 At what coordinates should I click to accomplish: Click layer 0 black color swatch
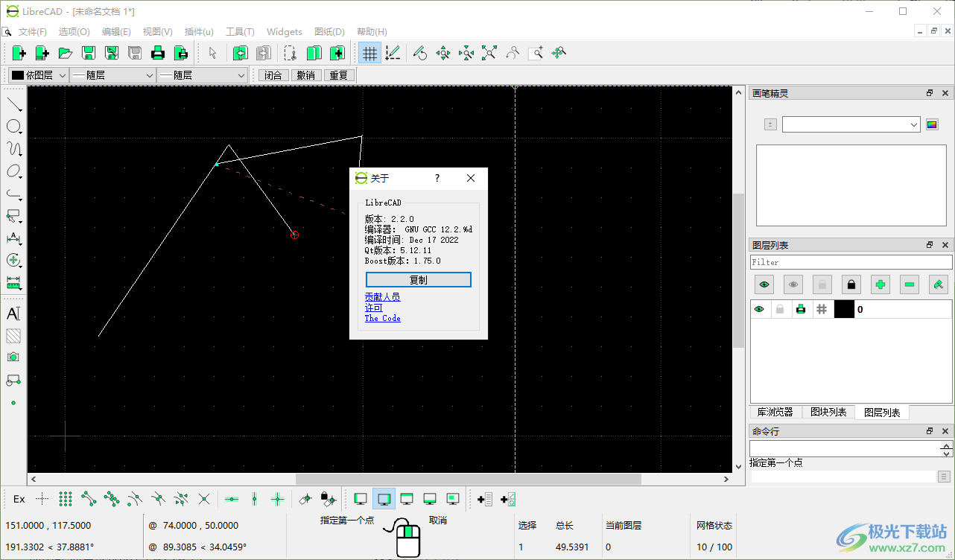pos(844,309)
